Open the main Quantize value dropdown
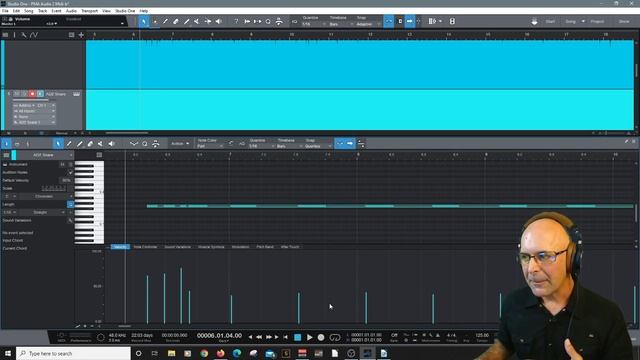 314,24
